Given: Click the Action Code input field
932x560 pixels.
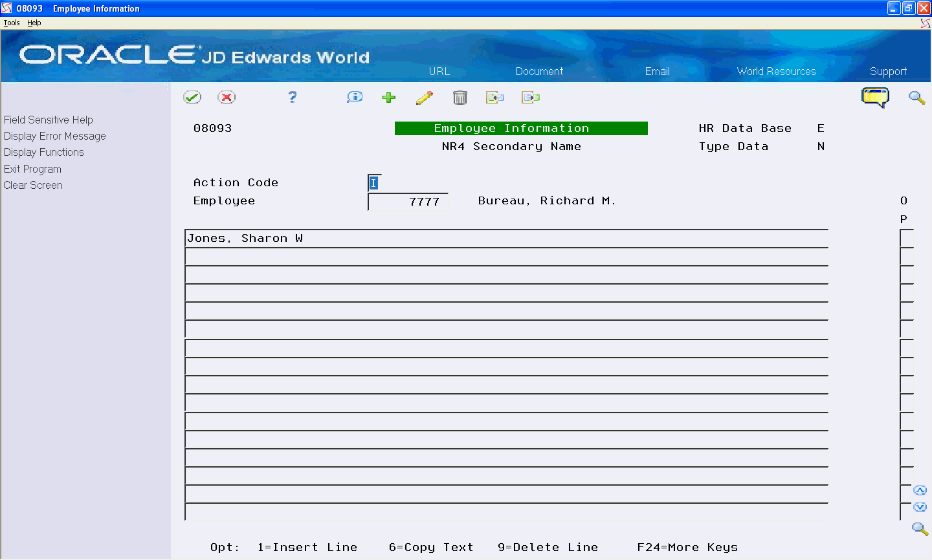Looking at the screenshot, I should click(374, 182).
